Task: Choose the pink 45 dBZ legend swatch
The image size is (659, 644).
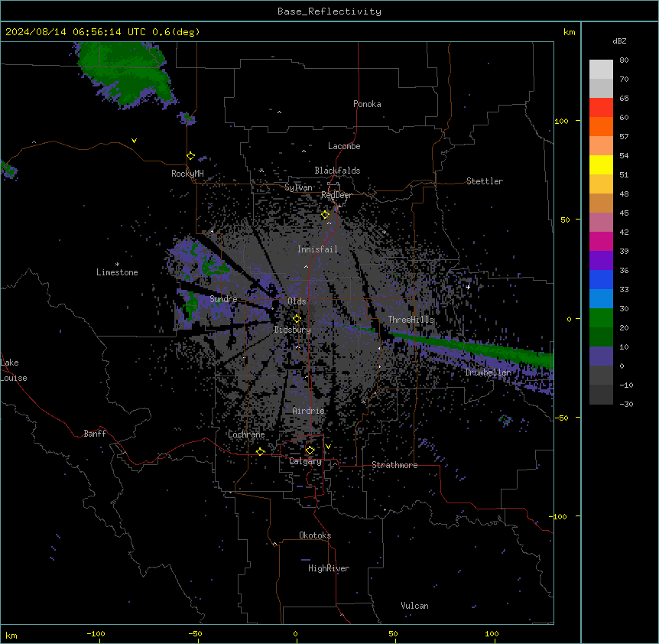Action: 601,223
